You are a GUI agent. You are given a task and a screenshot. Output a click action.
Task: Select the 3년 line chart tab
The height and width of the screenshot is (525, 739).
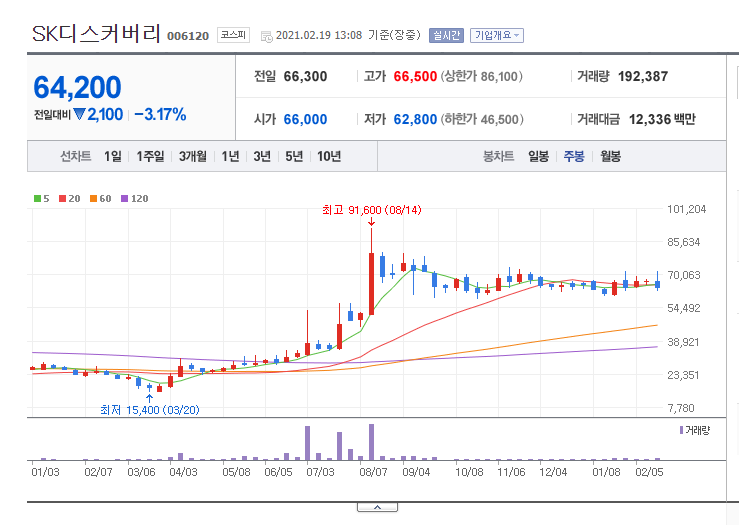tap(262, 156)
